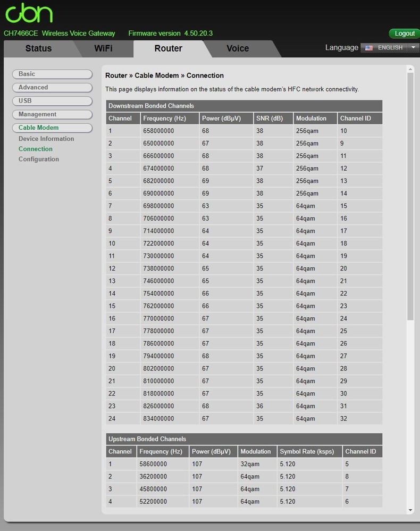Log out using the Logout button

405,33
